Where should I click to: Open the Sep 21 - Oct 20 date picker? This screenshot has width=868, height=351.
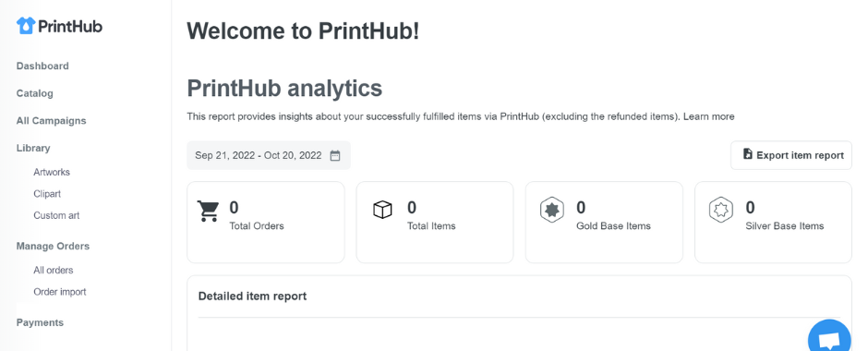click(x=269, y=155)
